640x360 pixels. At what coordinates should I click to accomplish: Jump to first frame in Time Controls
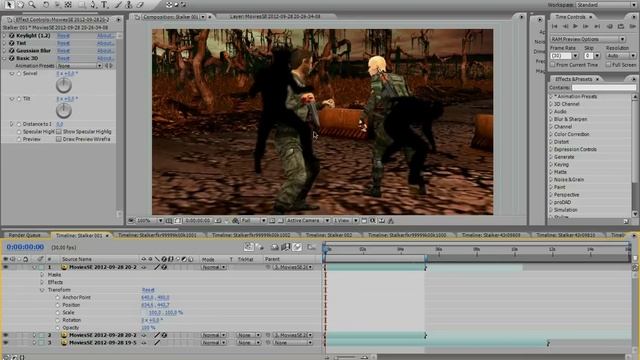(x=554, y=26)
